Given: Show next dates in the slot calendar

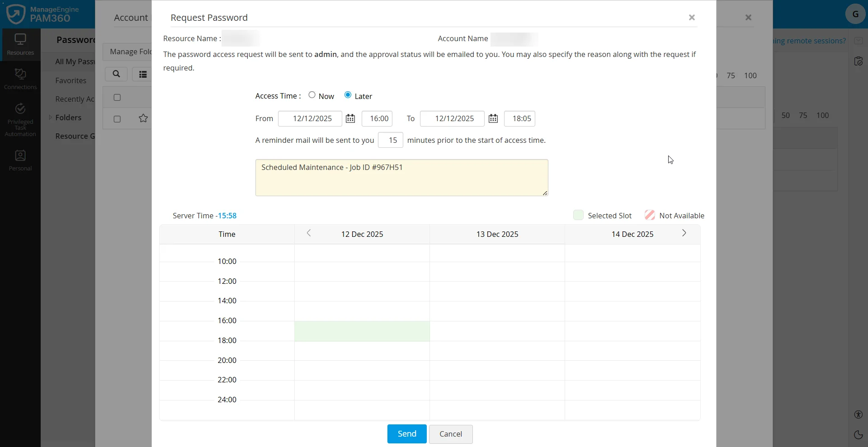Looking at the screenshot, I should click(684, 233).
